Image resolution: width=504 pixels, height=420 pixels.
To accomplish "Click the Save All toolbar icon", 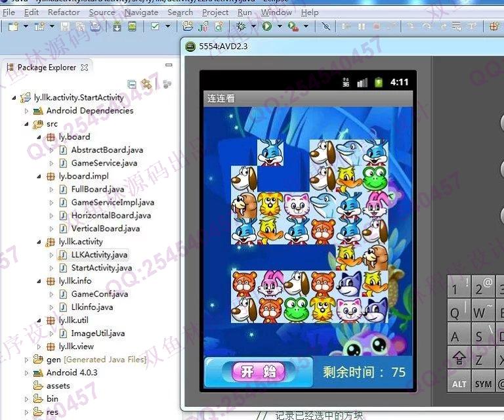I will point(80,26).
